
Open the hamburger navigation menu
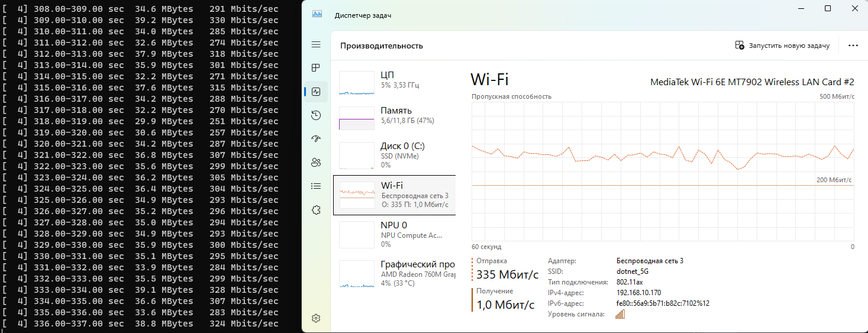[x=316, y=45]
